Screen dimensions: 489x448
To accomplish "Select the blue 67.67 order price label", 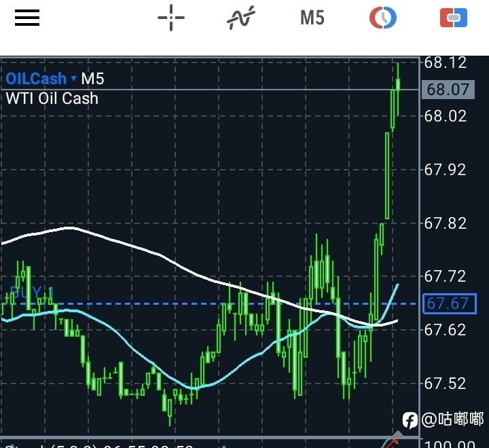I will click(x=450, y=303).
